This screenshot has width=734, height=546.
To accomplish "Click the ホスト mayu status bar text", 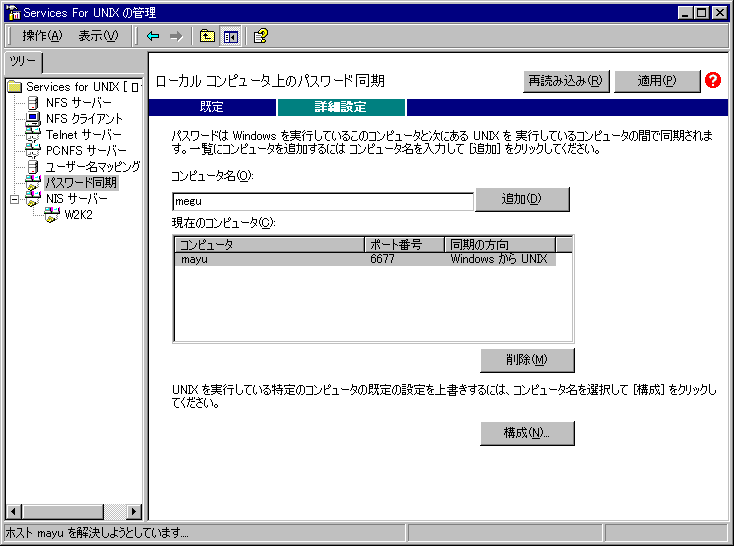I will [97, 533].
